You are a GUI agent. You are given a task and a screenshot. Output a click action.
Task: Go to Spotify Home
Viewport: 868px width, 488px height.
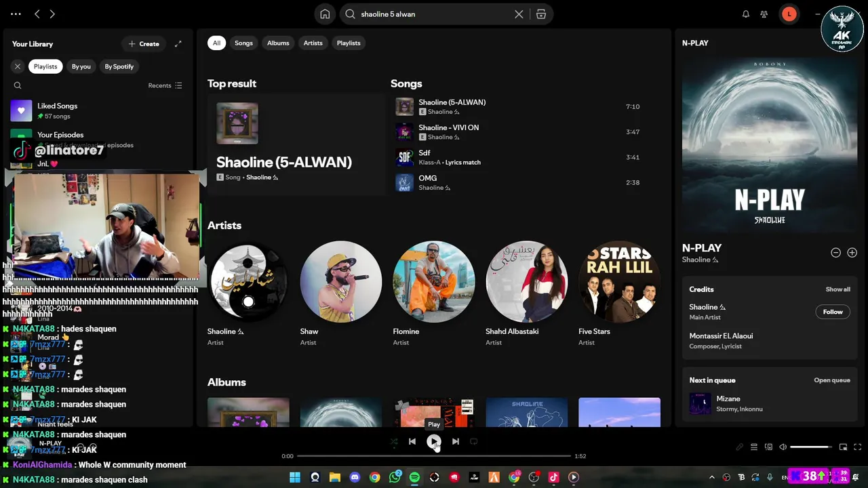pos(325,14)
